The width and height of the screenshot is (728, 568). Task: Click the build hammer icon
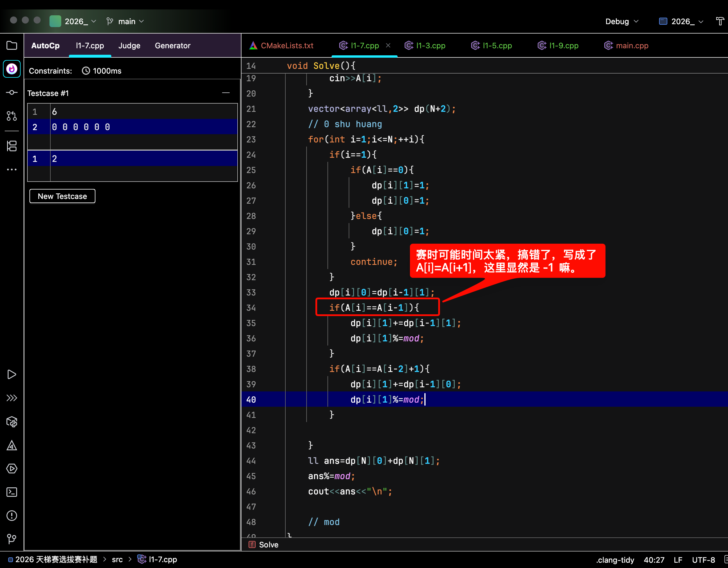tap(720, 21)
